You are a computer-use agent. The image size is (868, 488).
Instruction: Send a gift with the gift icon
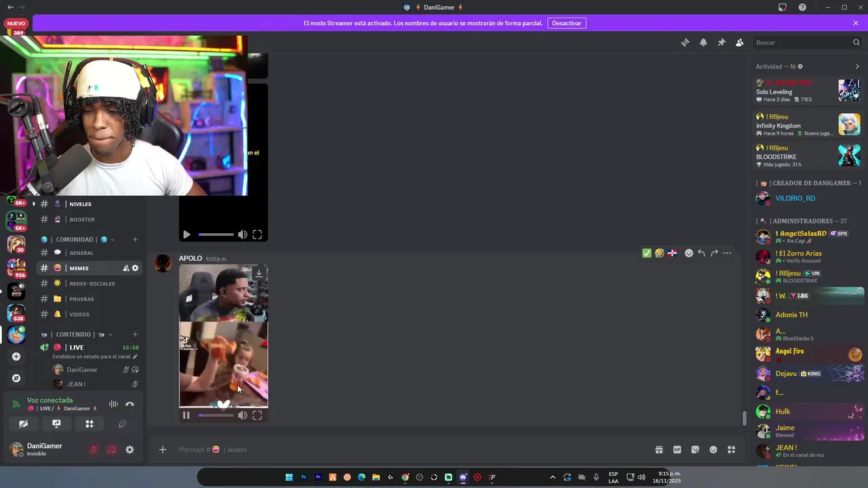658,449
